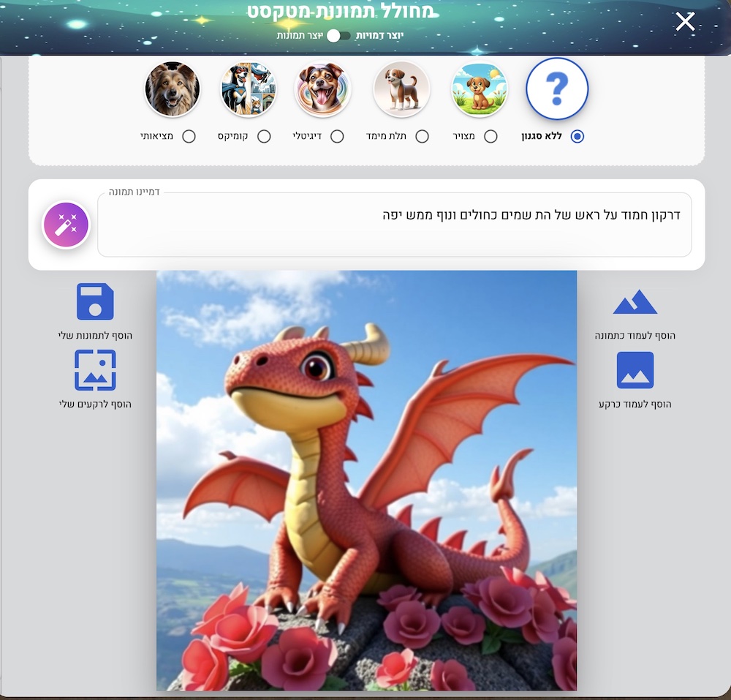Choose the question mark no-style circle

click(557, 89)
